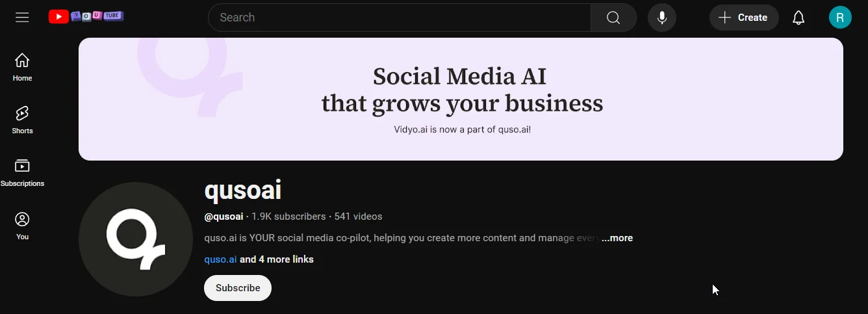Expand channel description with ...more
Viewport: 868px width, 314px height.
pos(617,238)
